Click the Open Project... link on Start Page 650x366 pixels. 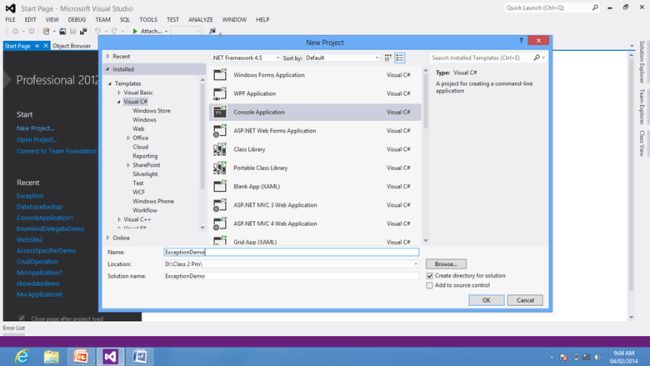pyautogui.click(x=36, y=140)
